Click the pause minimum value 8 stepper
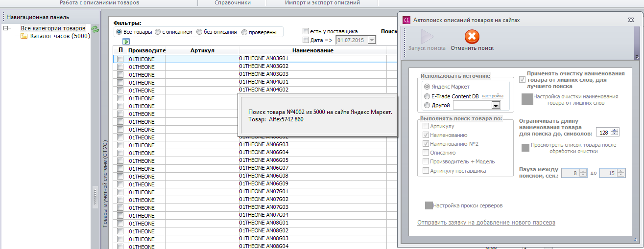Screen dimensions: 644x249 coord(582,173)
